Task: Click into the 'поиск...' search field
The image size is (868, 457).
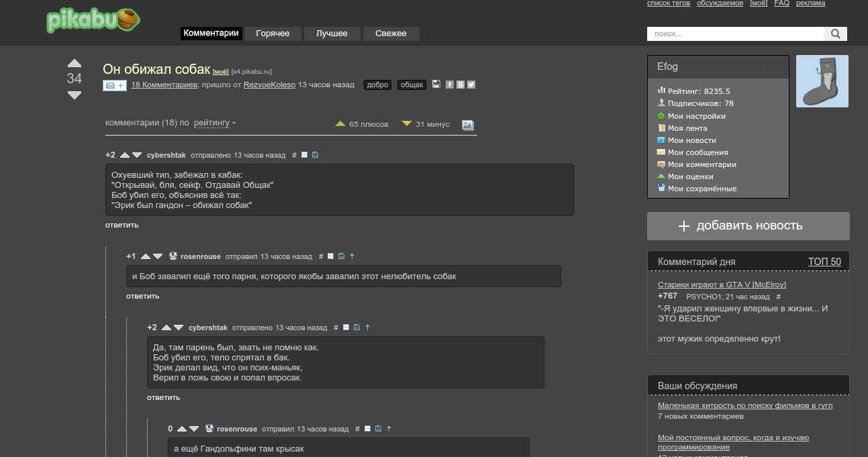Action: [x=736, y=34]
